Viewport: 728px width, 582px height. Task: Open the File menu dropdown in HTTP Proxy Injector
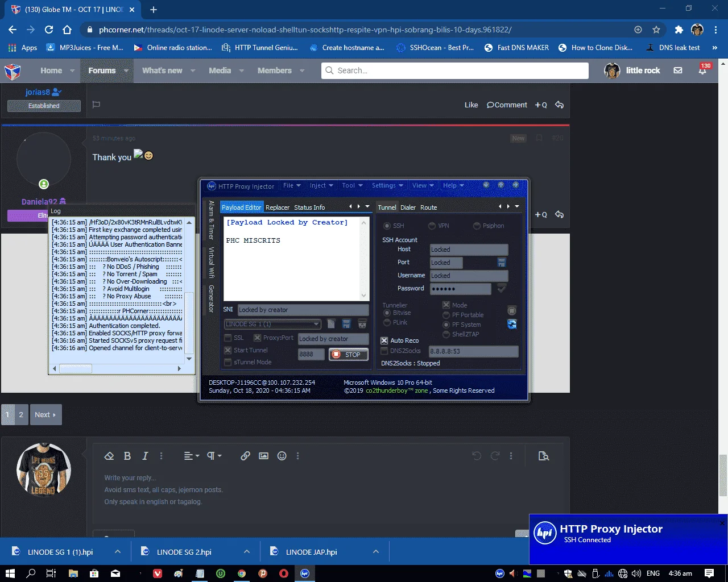pyautogui.click(x=292, y=185)
